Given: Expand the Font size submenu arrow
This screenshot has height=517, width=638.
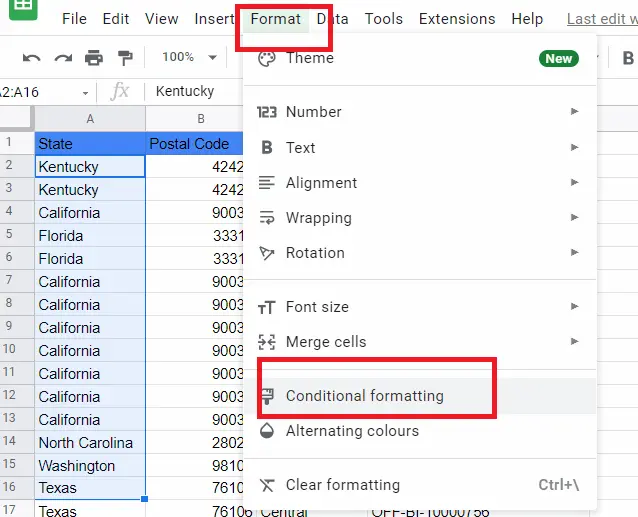Looking at the screenshot, I should click(x=575, y=306).
